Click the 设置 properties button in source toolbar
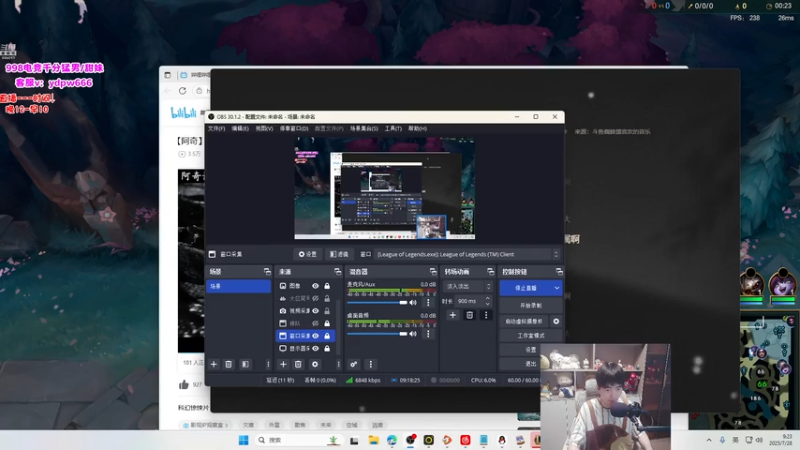This screenshot has width=800, height=450. click(308, 254)
